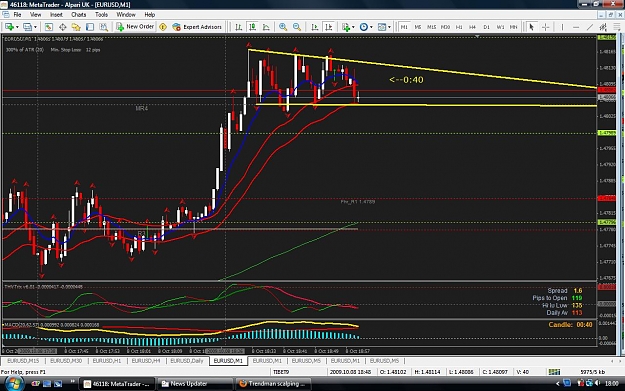
Task: Switch to the EURUSD,H1 chart tab
Action: click(x=106, y=361)
